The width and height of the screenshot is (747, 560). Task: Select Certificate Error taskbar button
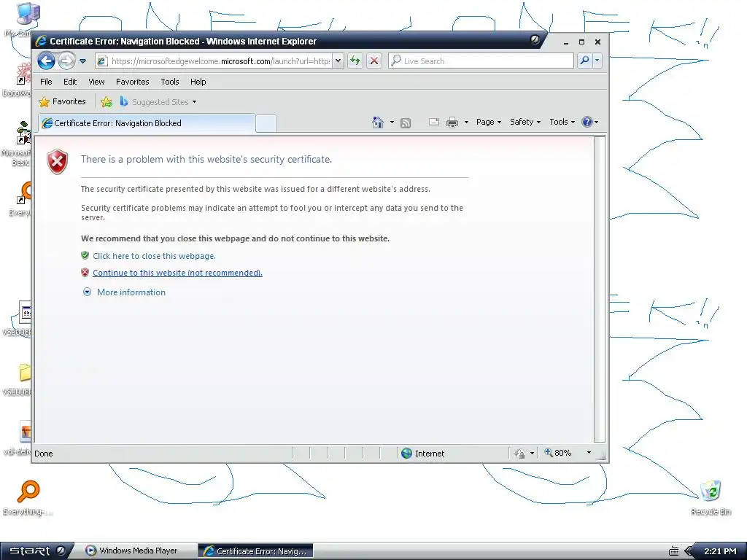(255, 551)
